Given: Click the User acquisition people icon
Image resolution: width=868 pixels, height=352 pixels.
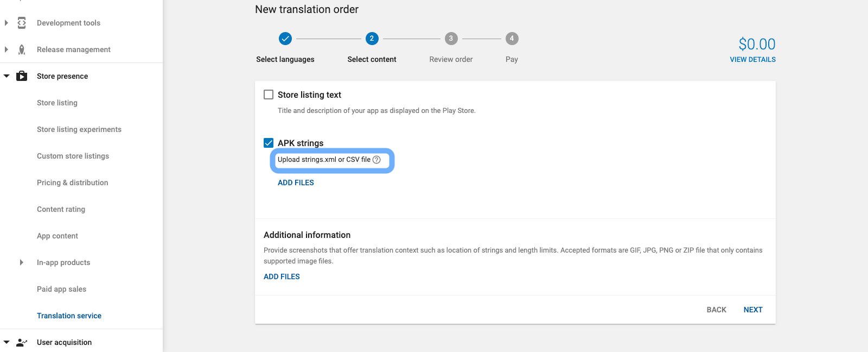Looking at the screenshot, I should click(22, 342).
